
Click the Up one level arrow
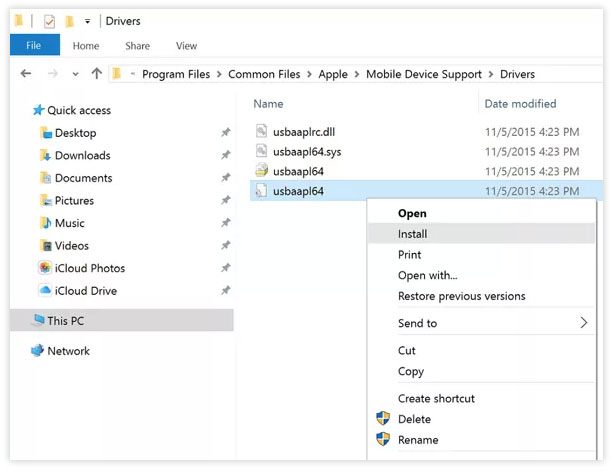tap(97, 73)
